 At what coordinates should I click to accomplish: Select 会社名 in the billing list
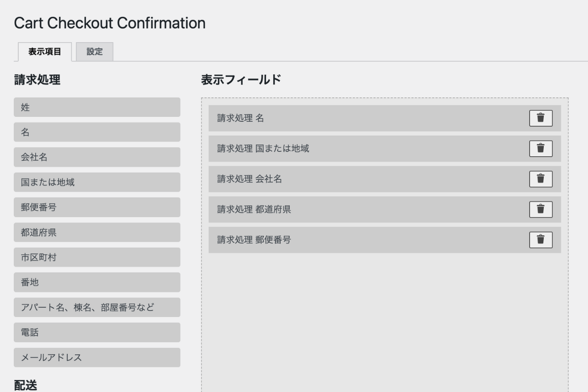[x=97, y=157]
